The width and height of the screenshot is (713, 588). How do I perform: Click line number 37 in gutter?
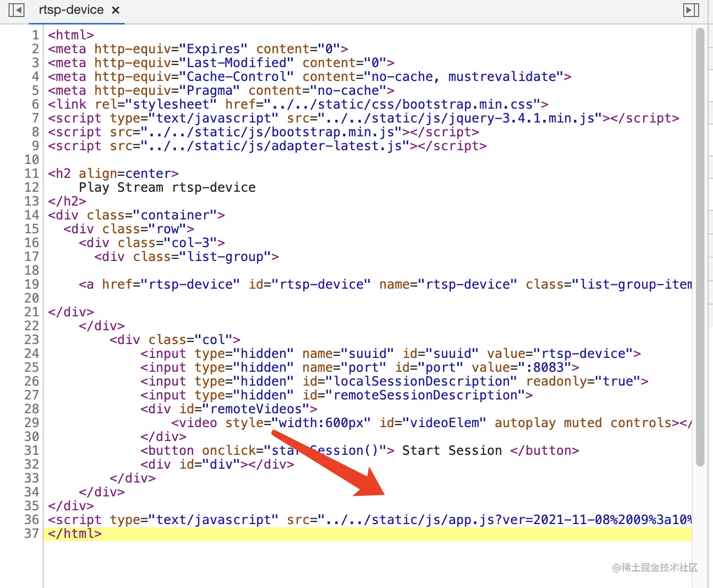[x=32, y=534]
